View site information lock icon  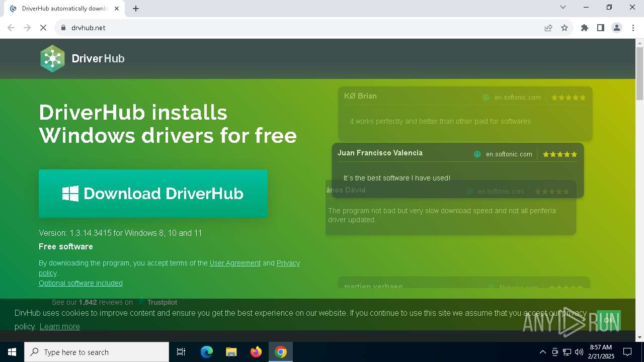tap(63, 28)
